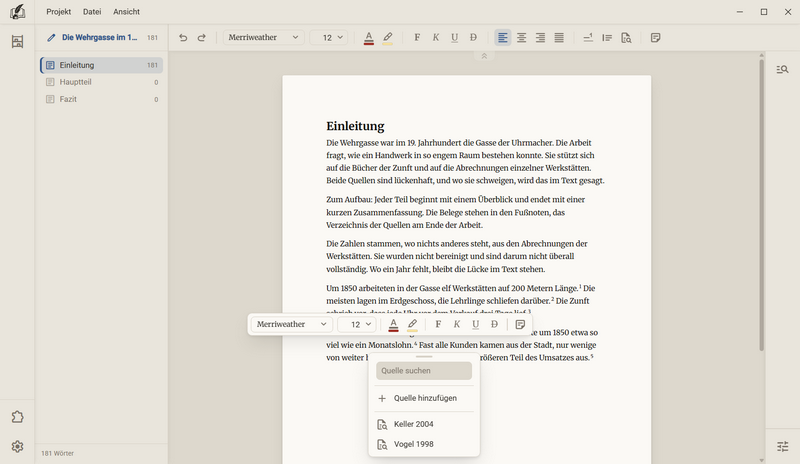Viewport: 800px width, 464px height.
Task: Click Quelle hinzufügen
Action: (x=424, y=398)
